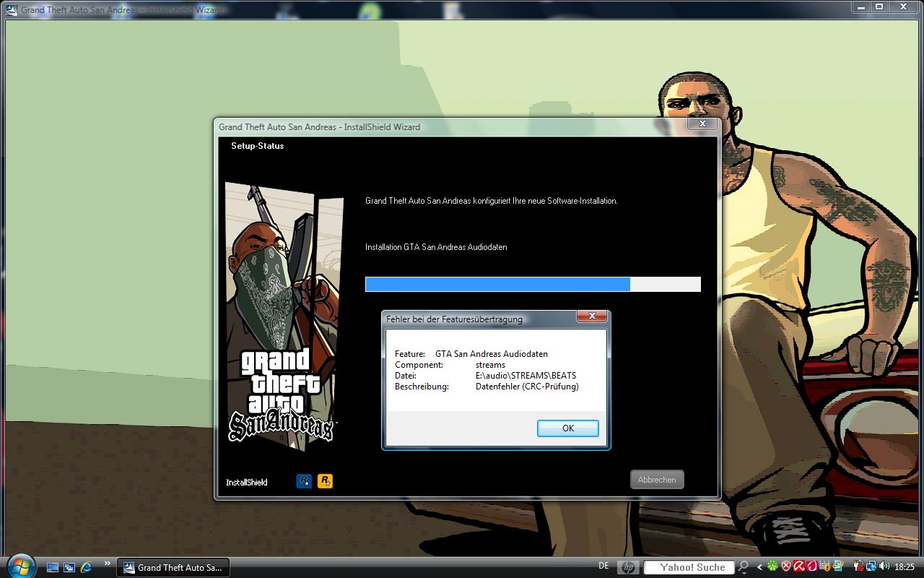Screen dimensions: 924x578
Task: Close the InstallShield Wizard window
Action: click(702, 124)
